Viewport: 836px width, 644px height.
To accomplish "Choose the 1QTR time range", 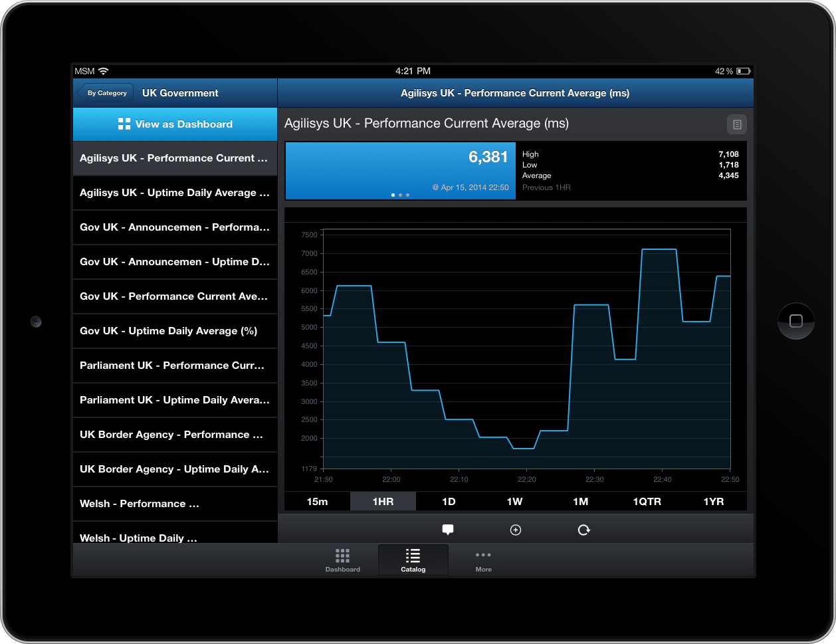I will pos(647,502).
